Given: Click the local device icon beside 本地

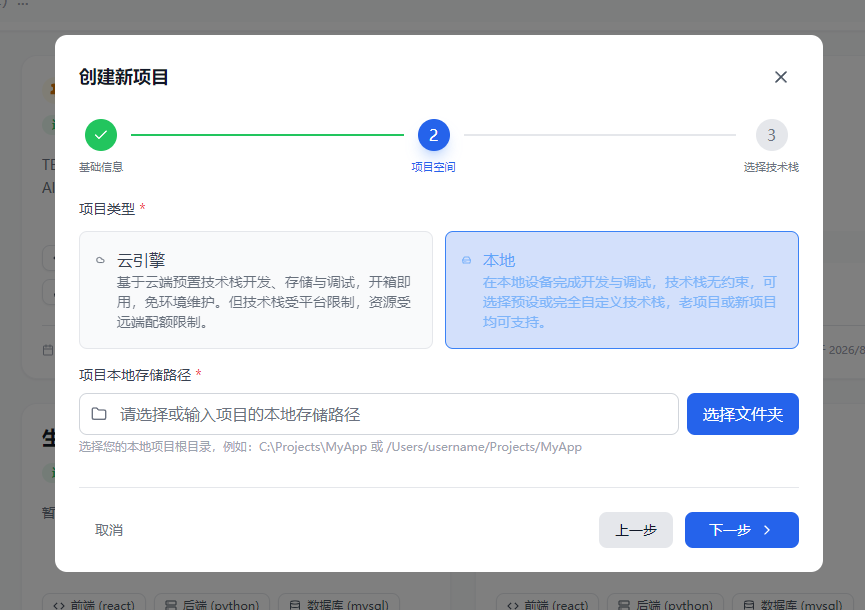Looking at the screenshot, I should coord(467,260).
